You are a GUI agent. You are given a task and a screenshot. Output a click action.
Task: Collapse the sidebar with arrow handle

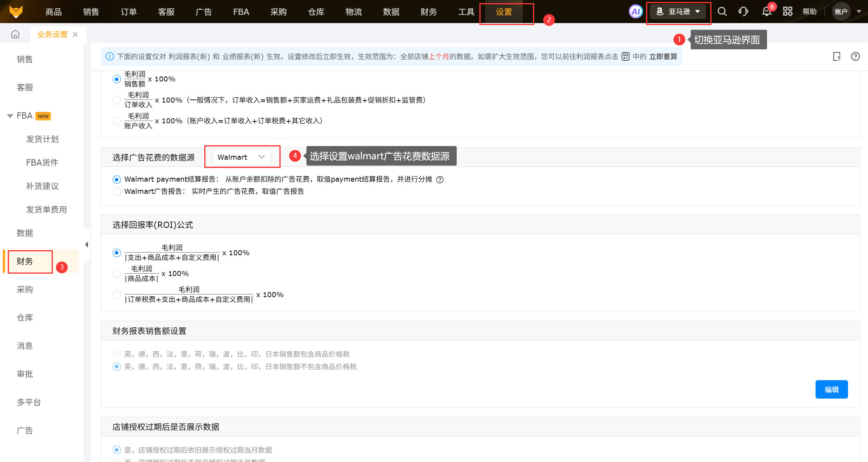coord(86,245)
